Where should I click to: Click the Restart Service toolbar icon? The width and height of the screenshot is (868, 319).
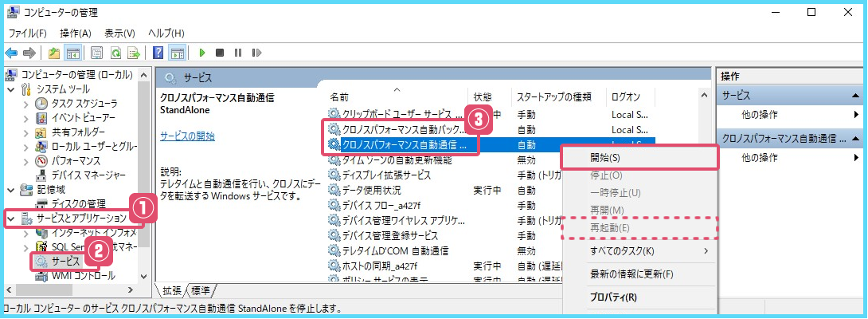point(256,53)
